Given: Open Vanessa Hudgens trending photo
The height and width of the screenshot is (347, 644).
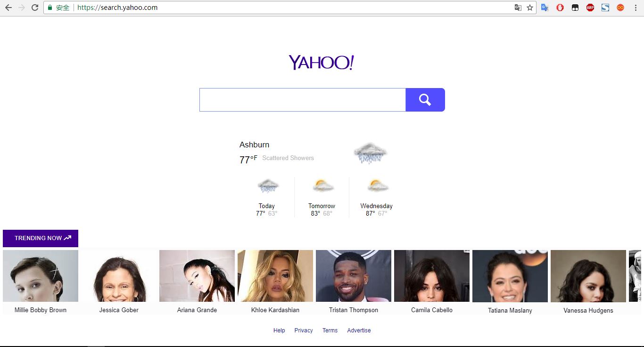Looking at the screenshot, I should (x=588, y=276).
